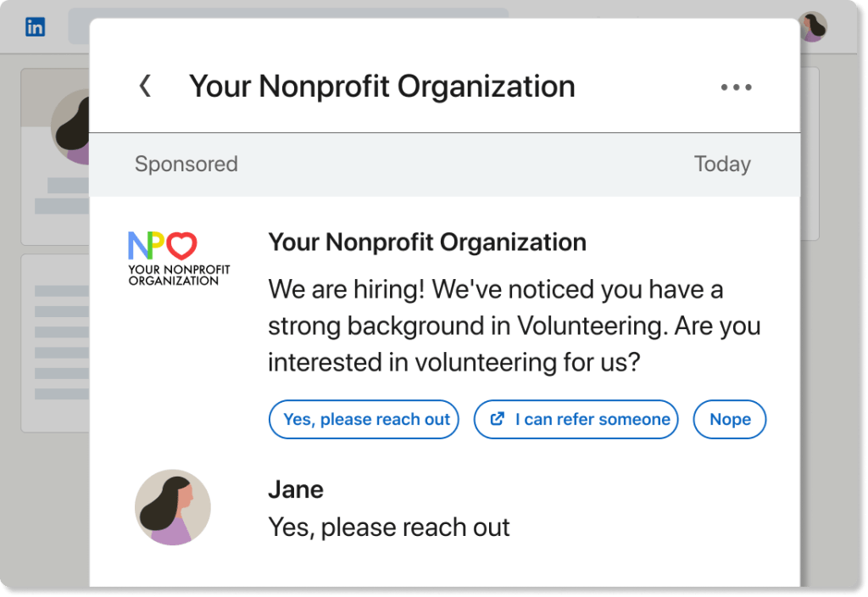The height and width of the screenshot is (597, 868).
Task: Click Jane's round avatar in the conversation
Action: 173,507
